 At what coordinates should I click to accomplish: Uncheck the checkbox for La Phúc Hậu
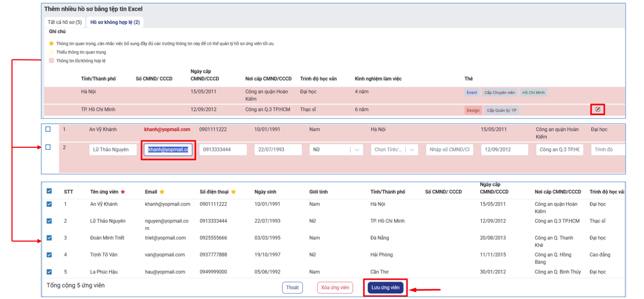click(x=49, y=272)
